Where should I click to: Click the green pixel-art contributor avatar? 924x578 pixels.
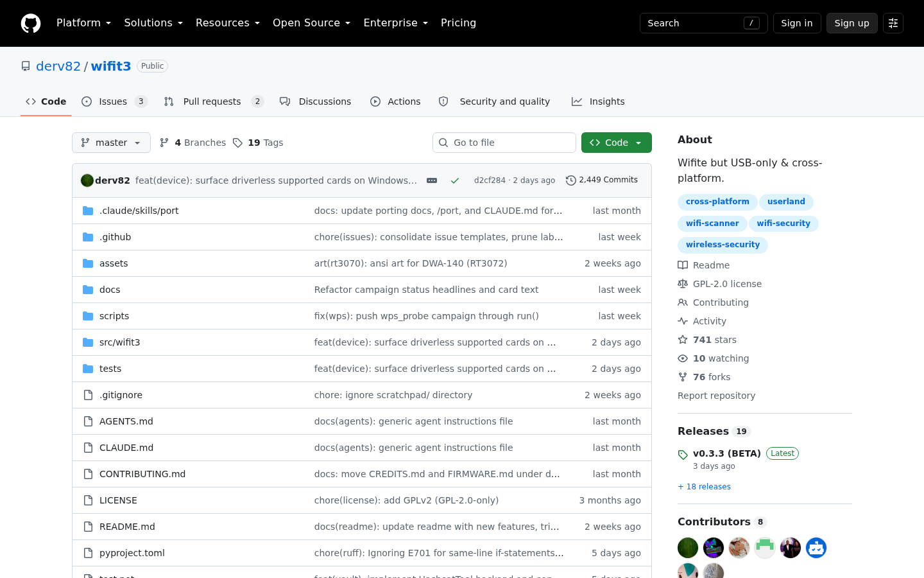pyautogui.click(x=765, y=548)
